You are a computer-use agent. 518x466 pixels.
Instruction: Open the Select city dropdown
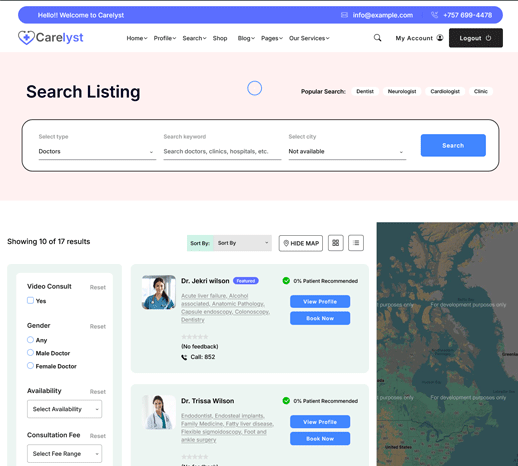[347, 152]
